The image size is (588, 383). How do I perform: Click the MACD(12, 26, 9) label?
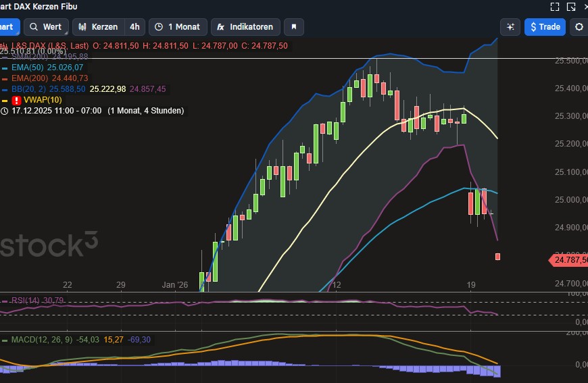(41, 339)
